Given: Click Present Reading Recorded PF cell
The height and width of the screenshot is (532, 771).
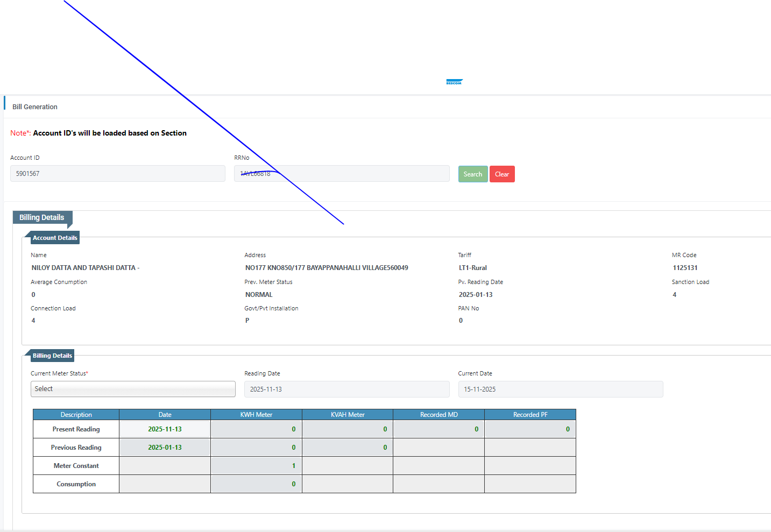Looking at the screenshot, I should [530, 429].
